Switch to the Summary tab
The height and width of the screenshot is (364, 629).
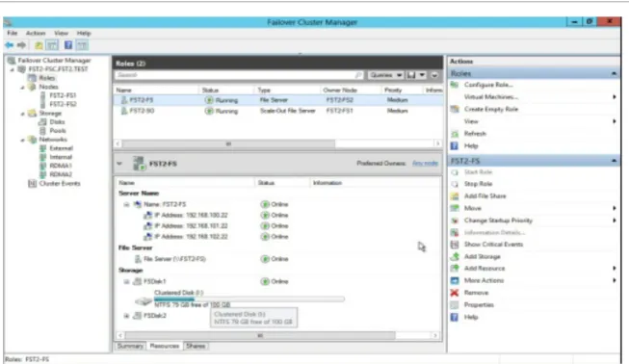coord(130,346)
